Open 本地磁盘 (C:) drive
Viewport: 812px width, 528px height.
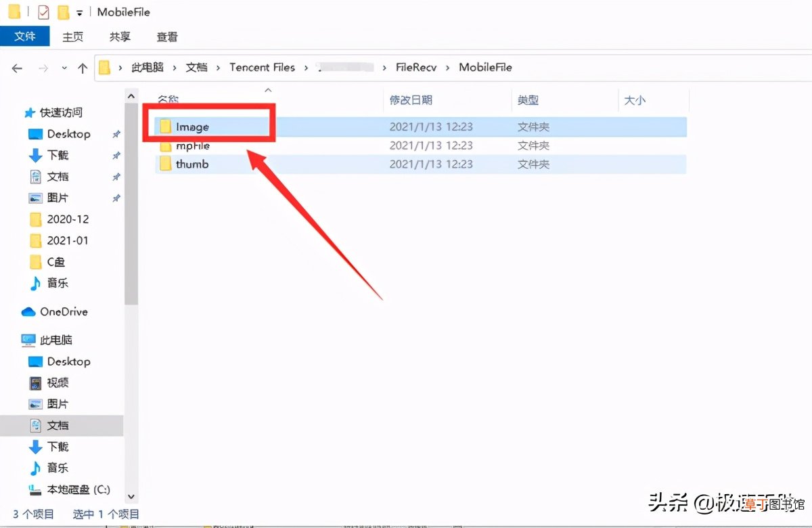tap(78, 489)
